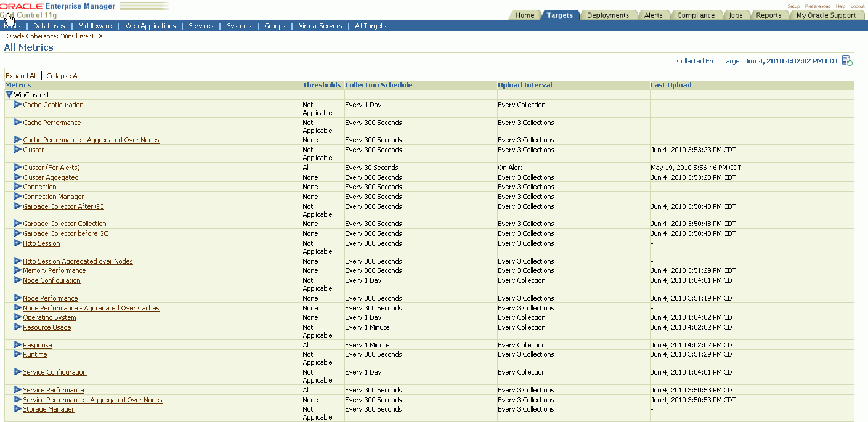Expand the Memory Performance arrow
The height and width of the screenshot is (422, 868).
[x=18, y=270]
